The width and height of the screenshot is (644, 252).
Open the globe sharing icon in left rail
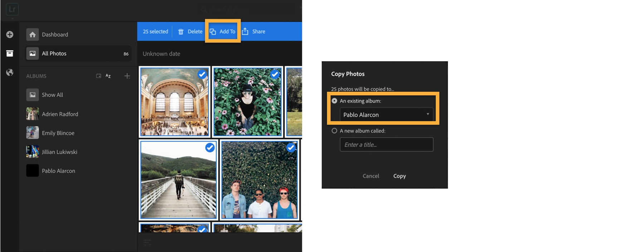click(10, 72)
